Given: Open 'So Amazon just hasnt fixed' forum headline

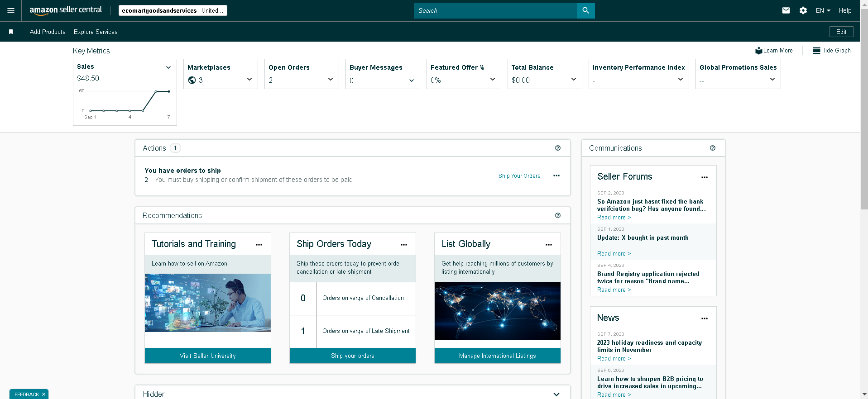Looking at the screenshot, I should (651, 205).
